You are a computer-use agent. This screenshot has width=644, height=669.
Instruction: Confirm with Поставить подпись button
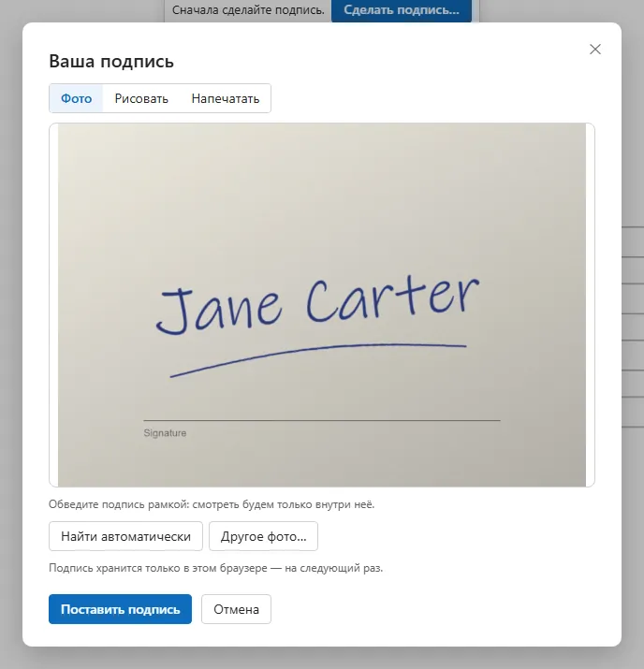pos(121,609)
